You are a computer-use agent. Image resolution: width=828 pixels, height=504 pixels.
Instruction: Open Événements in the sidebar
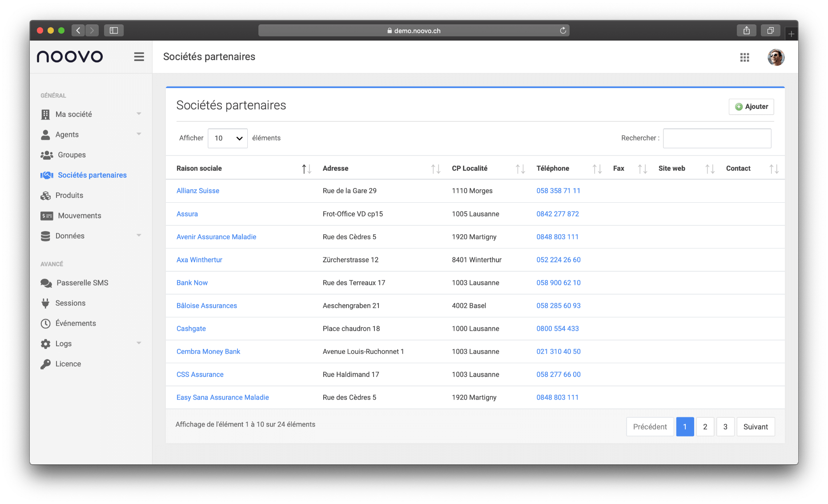pyautogui.click(x=76, y=323)
